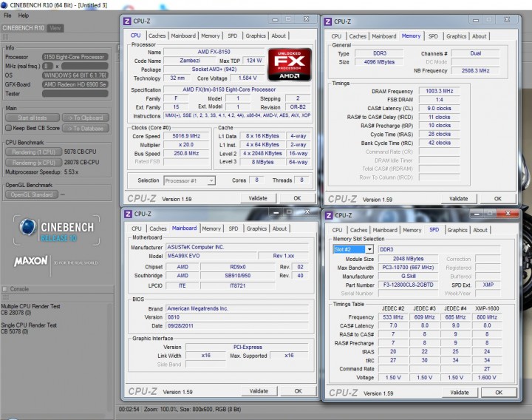Click the Cinebench app icon in title bar
532x420 pixels.
coord(4,5)
